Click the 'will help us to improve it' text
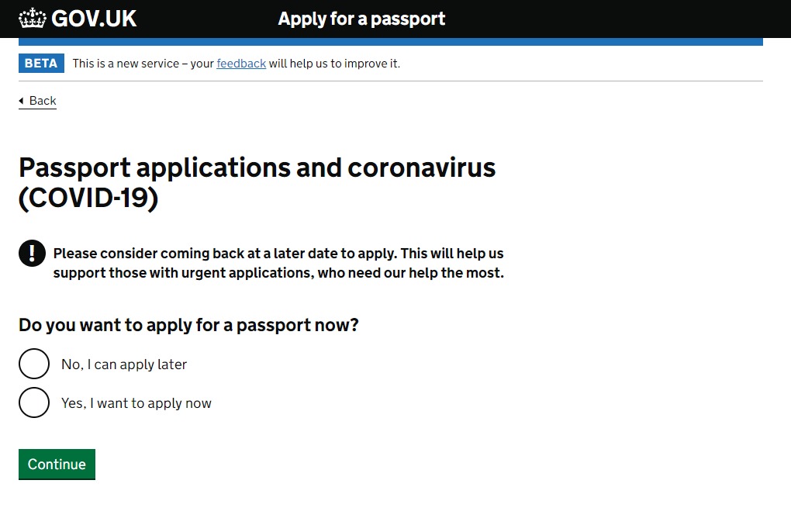791x532 pixels. [334, 64]
